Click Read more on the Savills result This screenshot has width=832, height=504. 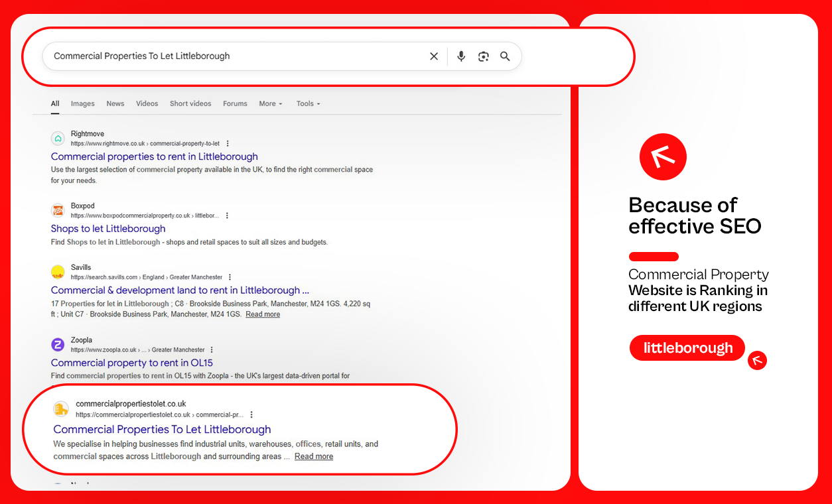click(x=262, y=314)
